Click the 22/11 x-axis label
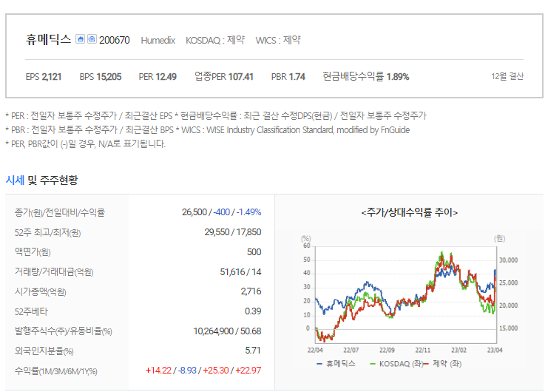Screen dimensions: 548x392 423,350
